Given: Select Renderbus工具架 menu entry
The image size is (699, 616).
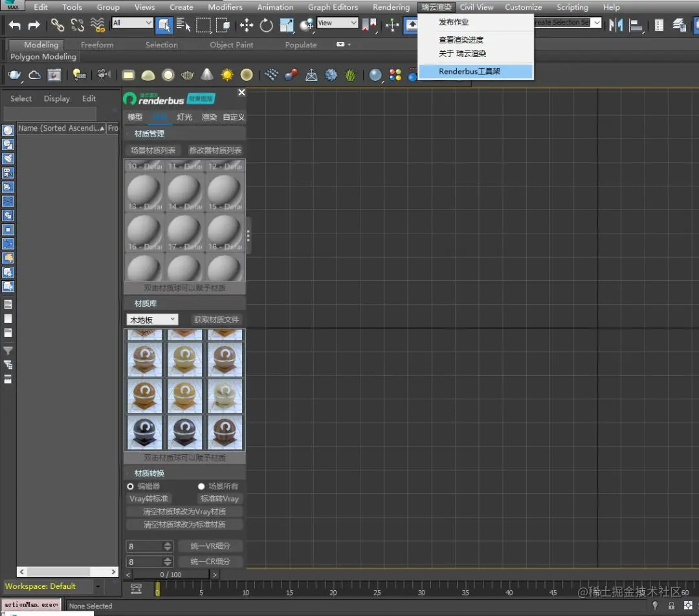Looking at the screenshot, I should point(476,71).
